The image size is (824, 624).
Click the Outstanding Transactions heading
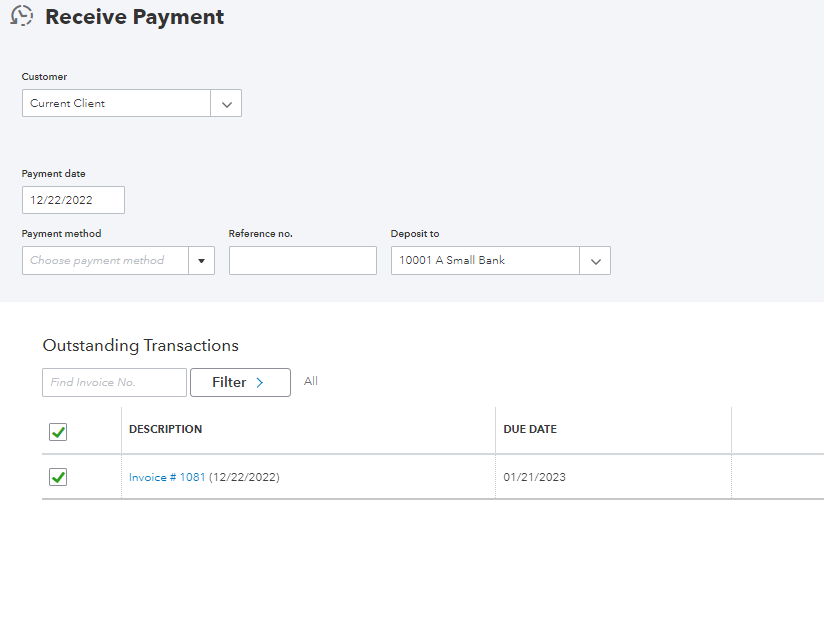point(140,345)
